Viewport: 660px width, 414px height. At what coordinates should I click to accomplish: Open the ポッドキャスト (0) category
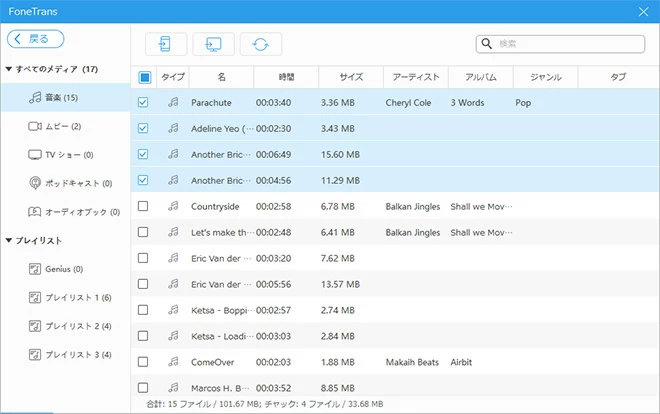(x=77, y=184)
